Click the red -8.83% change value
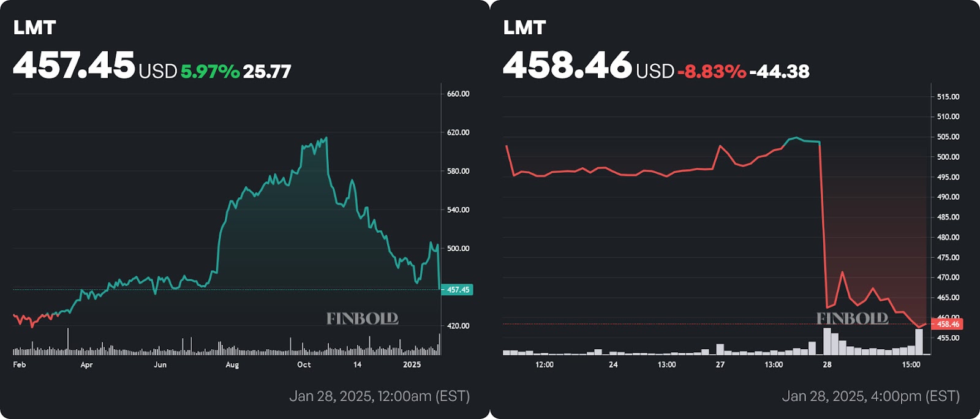 712,72
